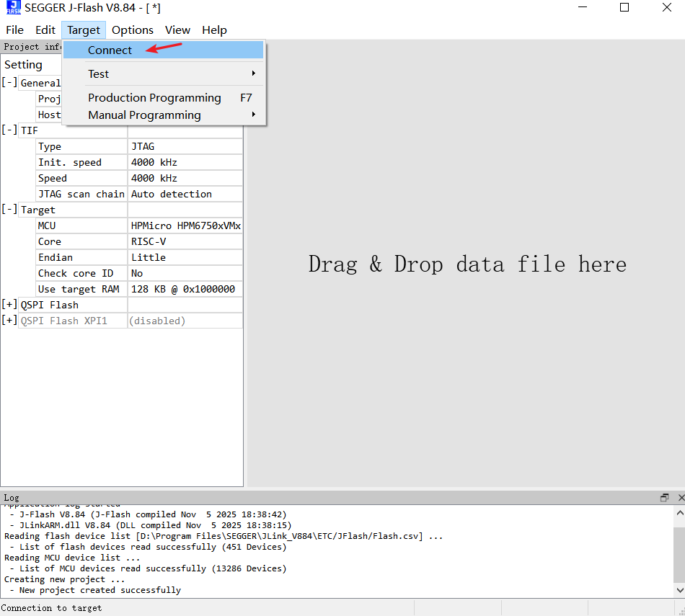Click the Endian setting label
The image size is (685, 616).
(81, 258)
